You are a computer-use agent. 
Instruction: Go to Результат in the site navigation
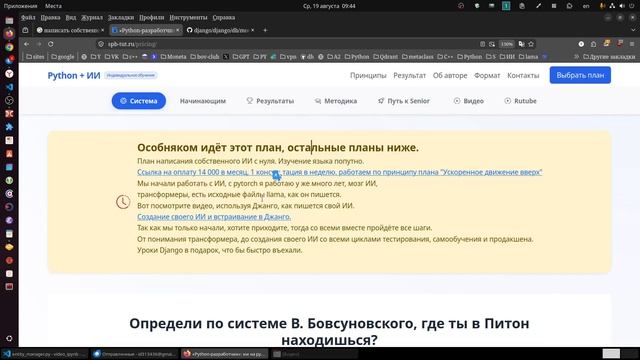coord(409,76)
